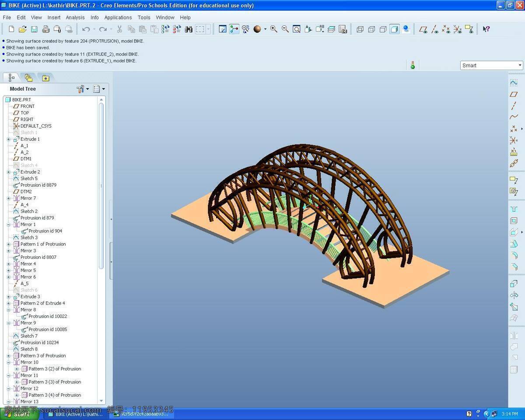This screenshot has width=525, height=420.
Task: Expand Pattern 1 of Protrusion node
Action: tap(8, 244)
